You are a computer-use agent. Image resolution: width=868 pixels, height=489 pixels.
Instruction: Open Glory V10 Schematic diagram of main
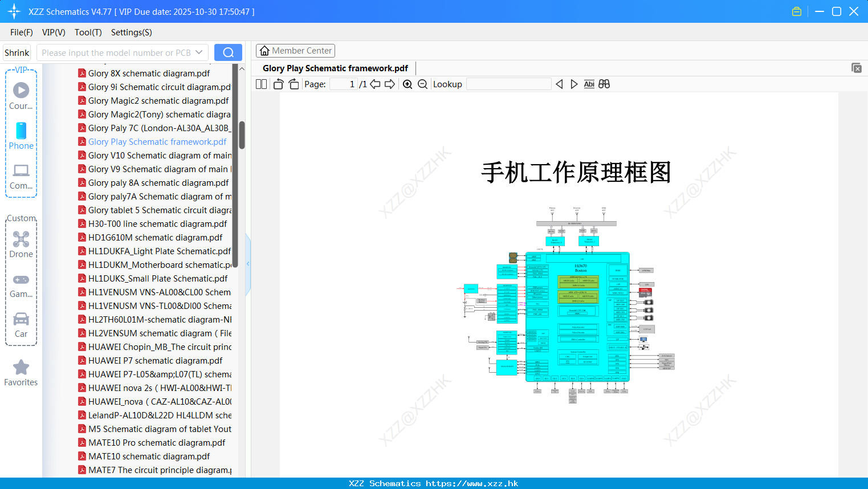pos(154,156)
